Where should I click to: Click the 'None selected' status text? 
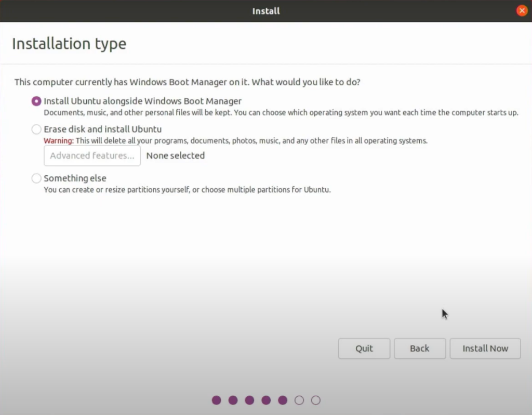(176, 155)
